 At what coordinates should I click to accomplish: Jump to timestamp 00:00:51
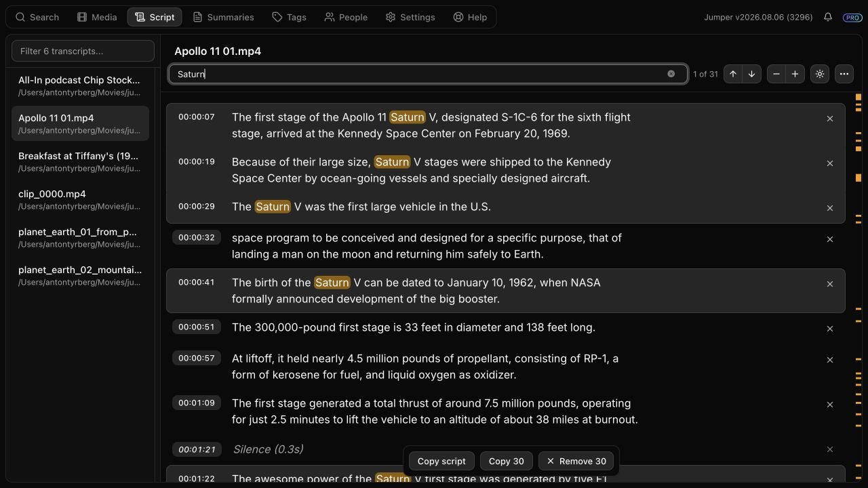click(x=197, y=327)
